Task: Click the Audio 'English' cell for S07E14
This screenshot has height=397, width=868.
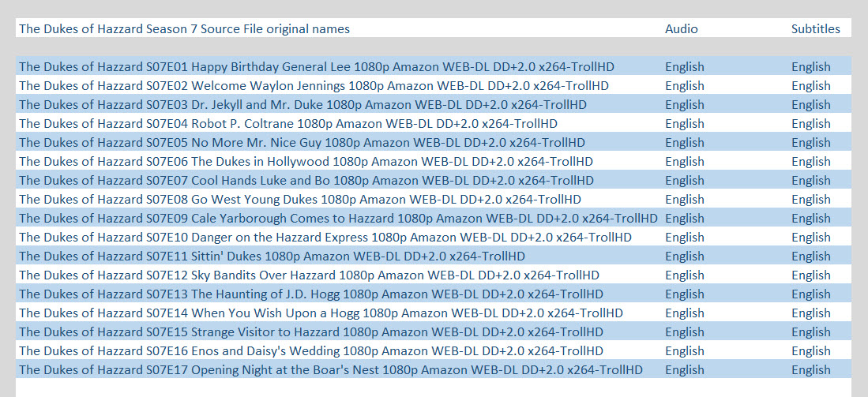Action: [x=685, y=313]
